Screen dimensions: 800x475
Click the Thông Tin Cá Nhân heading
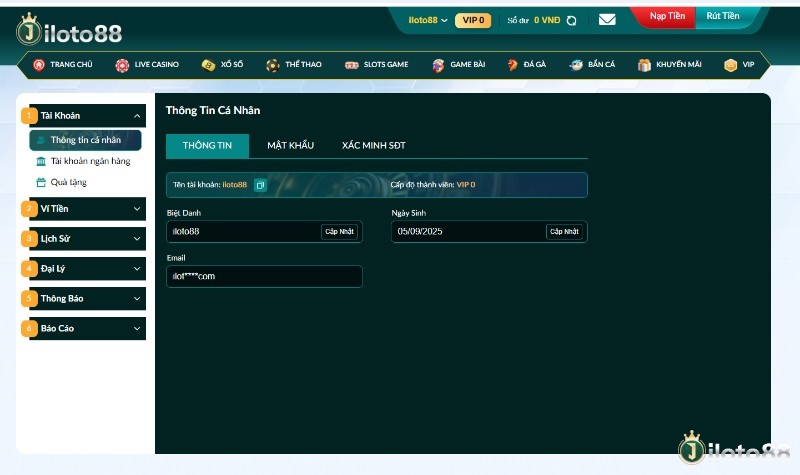pos(213,111)
